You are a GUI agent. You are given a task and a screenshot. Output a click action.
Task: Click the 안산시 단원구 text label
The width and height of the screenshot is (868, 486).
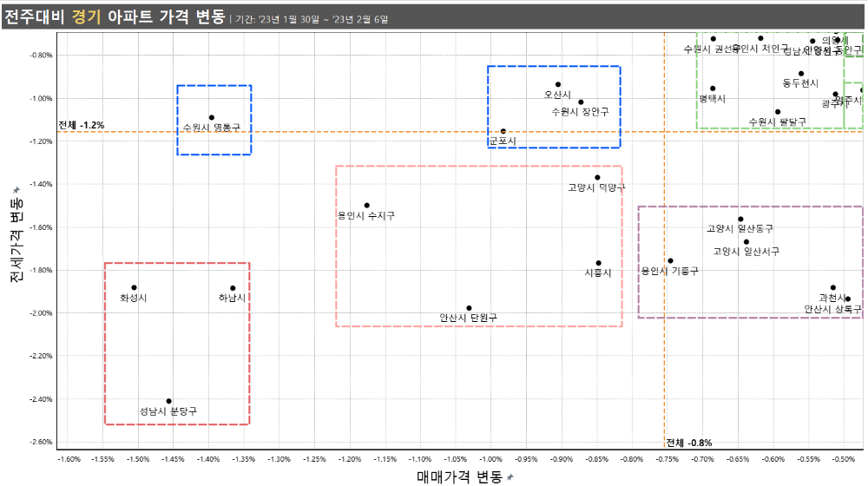tap(469, 318)
